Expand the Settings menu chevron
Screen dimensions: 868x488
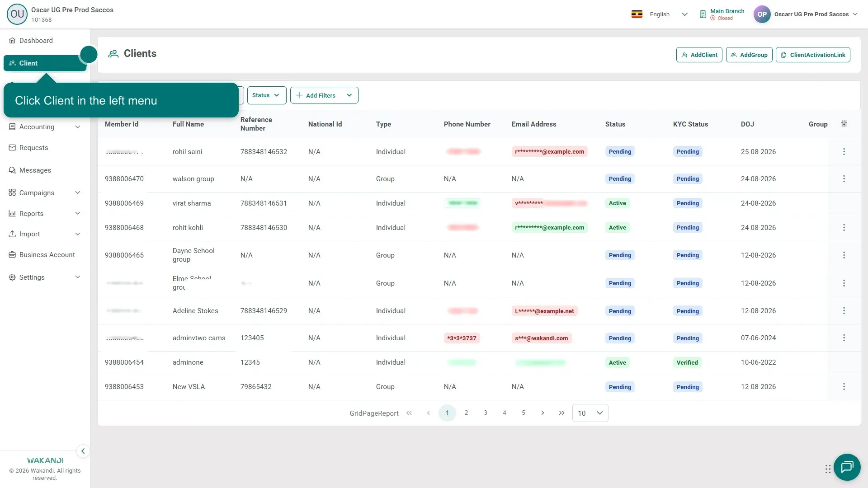point(78,277)
